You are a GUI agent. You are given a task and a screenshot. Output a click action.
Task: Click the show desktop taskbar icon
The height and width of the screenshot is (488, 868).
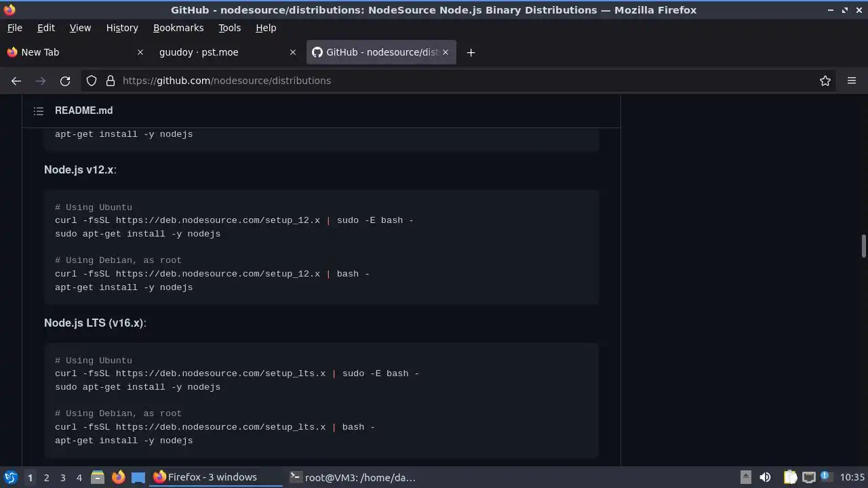pyautogui.click(x=138, y=477)
